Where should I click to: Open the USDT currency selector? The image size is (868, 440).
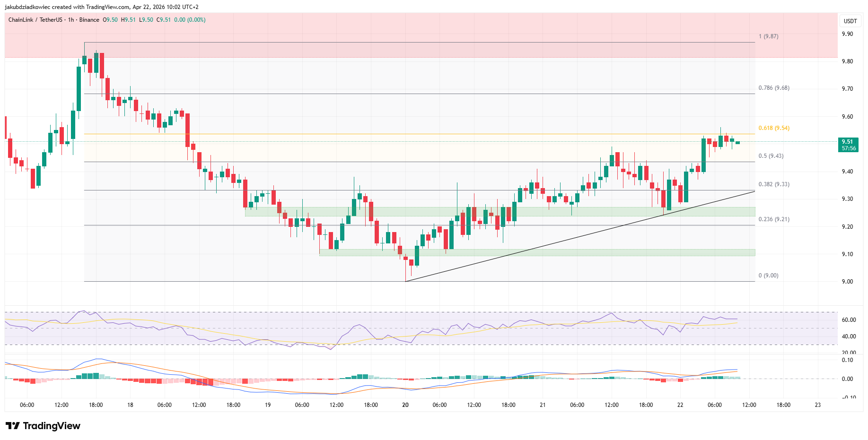[850, 21]
